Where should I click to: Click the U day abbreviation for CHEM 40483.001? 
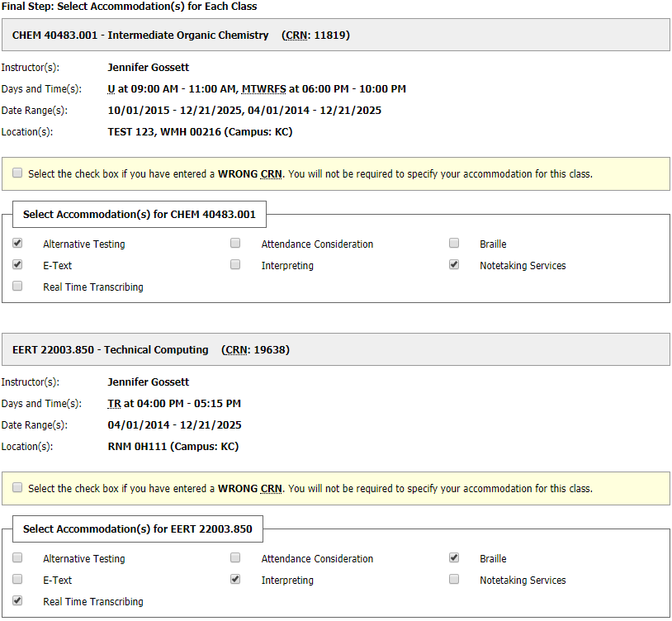[110, 88]
